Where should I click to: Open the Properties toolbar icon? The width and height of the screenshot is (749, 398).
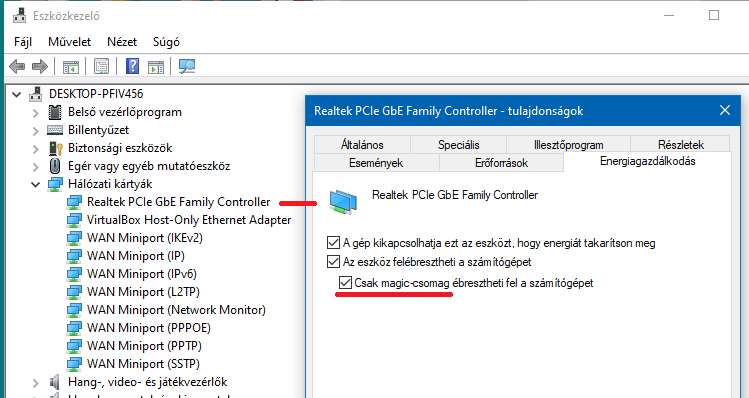[x=101, y=66]
